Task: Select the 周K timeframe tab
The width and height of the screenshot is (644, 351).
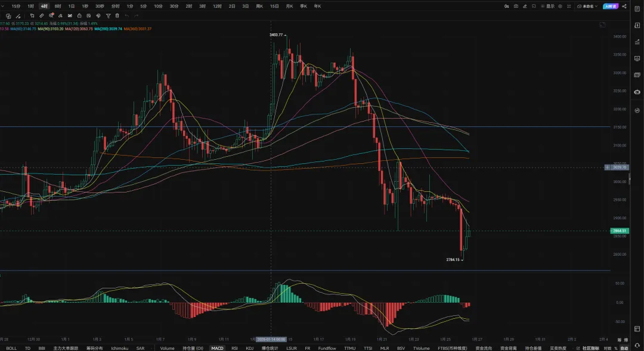Action: coord(259,6)
